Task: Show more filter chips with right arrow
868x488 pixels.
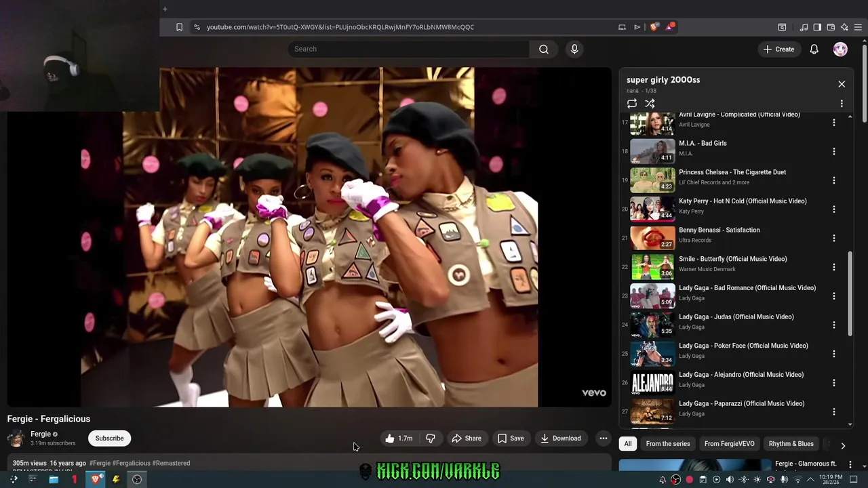Action: (843, 445)
